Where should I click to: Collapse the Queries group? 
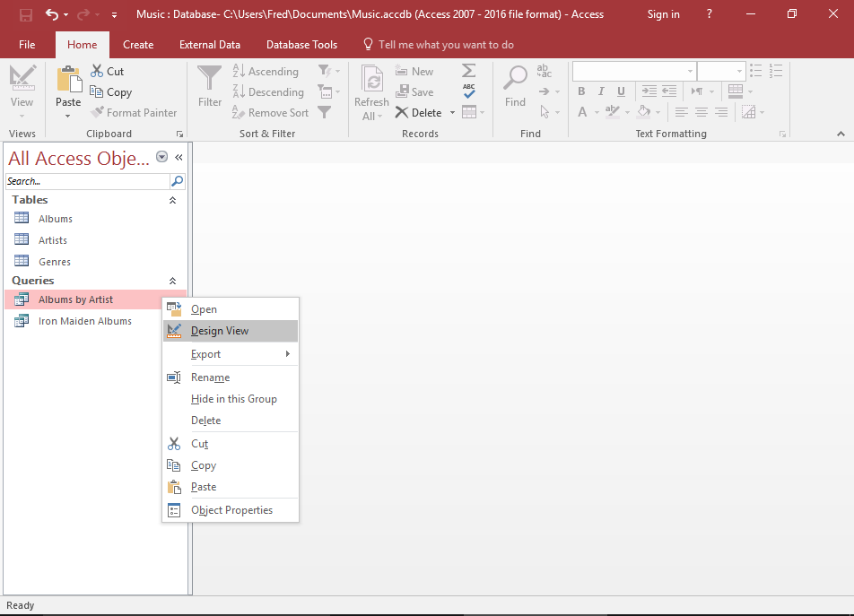pyautogui.click(x=172, y=281)
